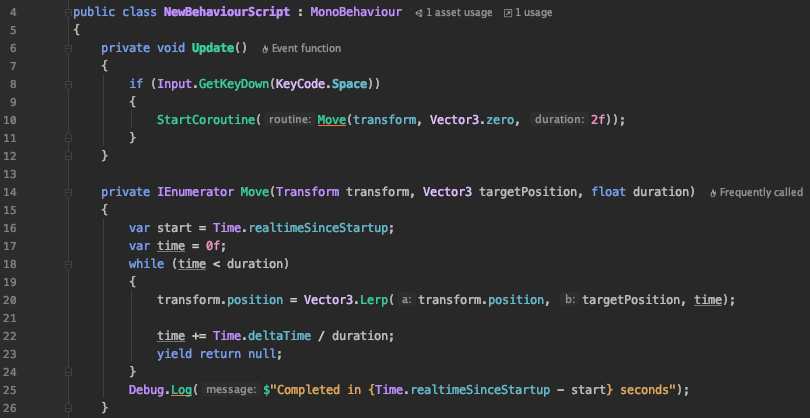Click the Lerp method call

point(373,300)
